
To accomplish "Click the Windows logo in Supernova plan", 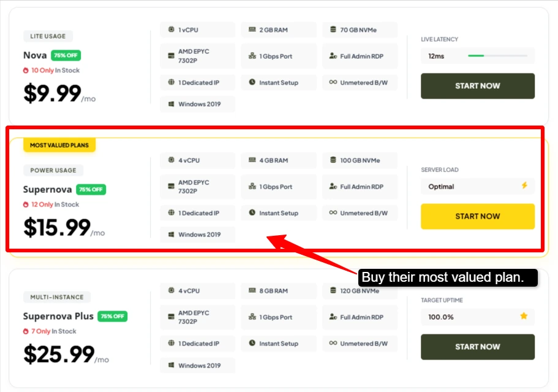I will tap(171, 235).
